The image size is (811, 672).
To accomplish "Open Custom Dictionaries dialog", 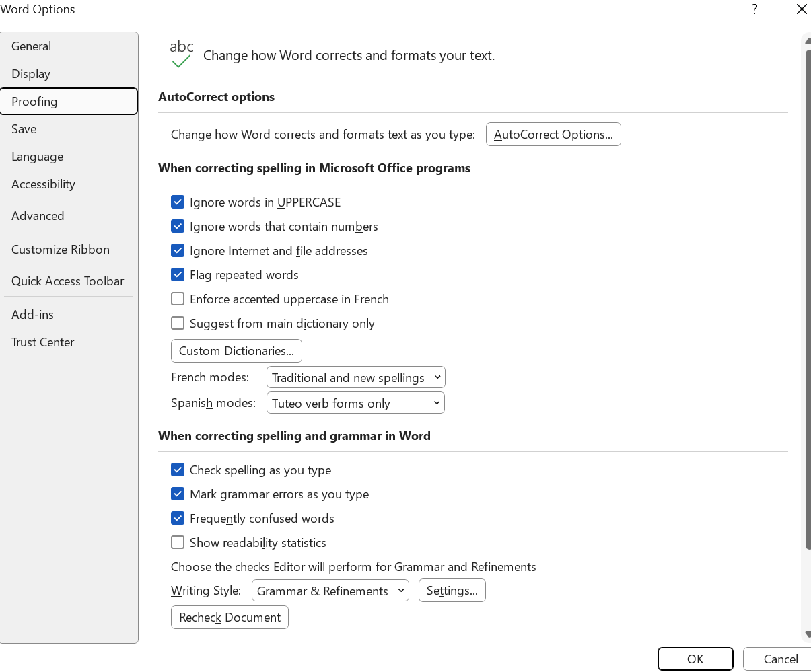I will 236,351.
